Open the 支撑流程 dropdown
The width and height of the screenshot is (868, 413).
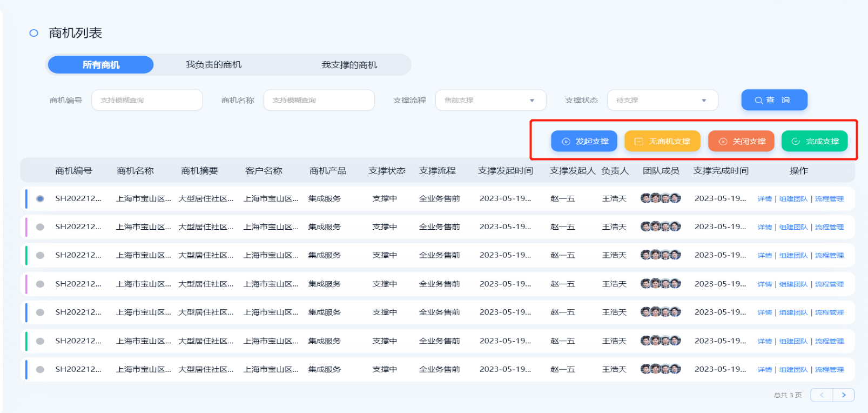[x=490, y=101]
